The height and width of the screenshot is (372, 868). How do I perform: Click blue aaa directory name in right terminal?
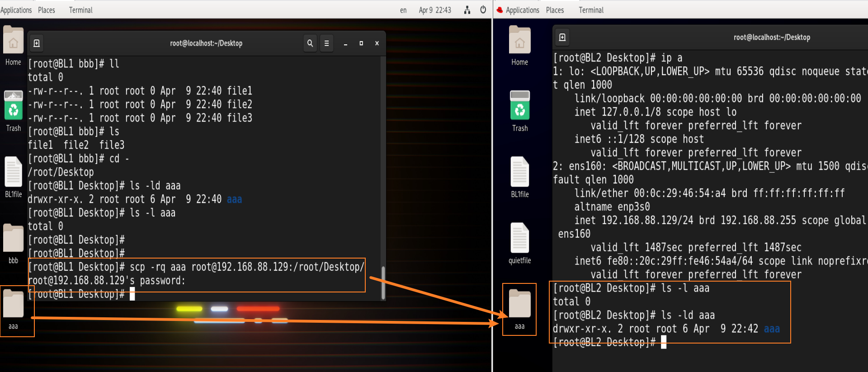click(772, 329)
